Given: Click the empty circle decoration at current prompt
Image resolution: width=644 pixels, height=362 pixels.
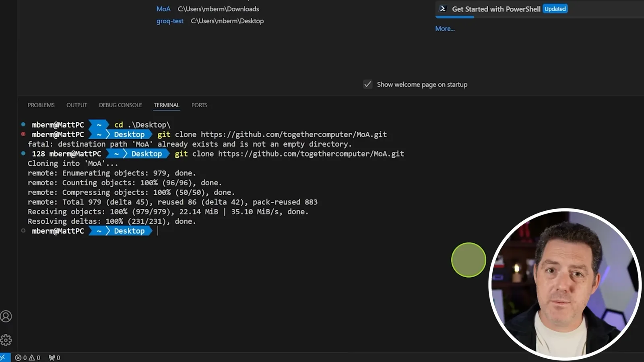Looking at the screenshot, I should point(23,230).
